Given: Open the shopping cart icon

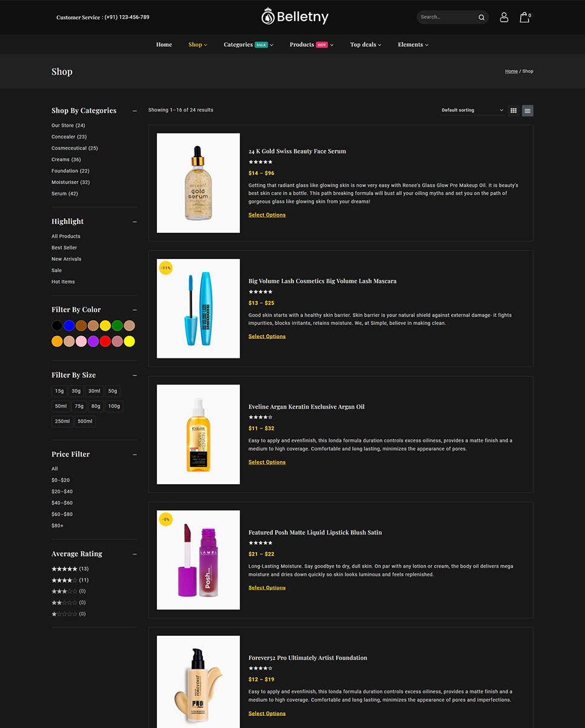Looking at the screenshot, I should (524, 18).
